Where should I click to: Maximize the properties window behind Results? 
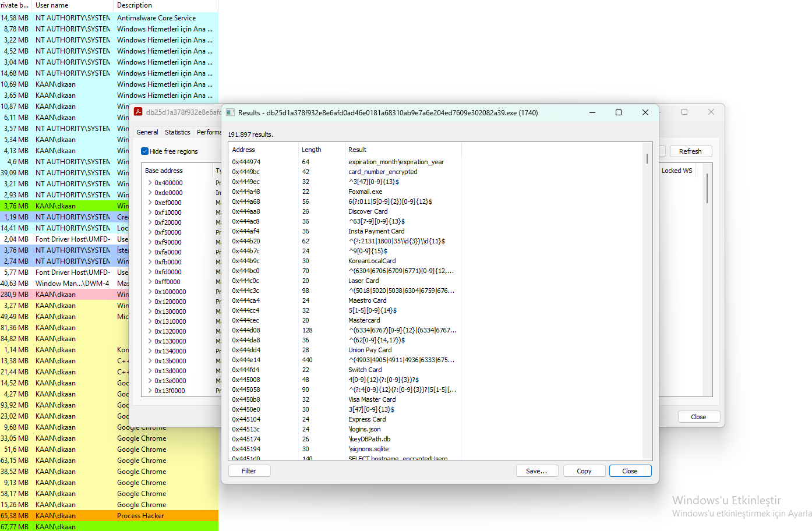click(x=684, y=112)
